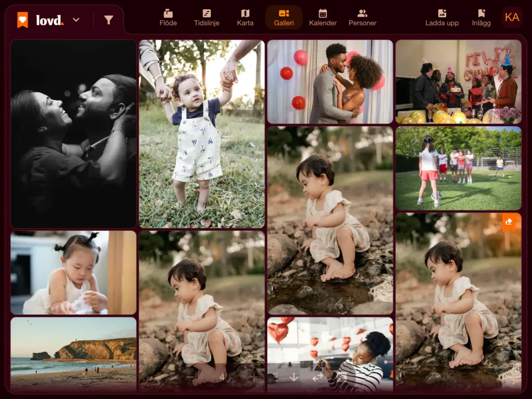Go to the Karta map view

click(x=245, y=18)
